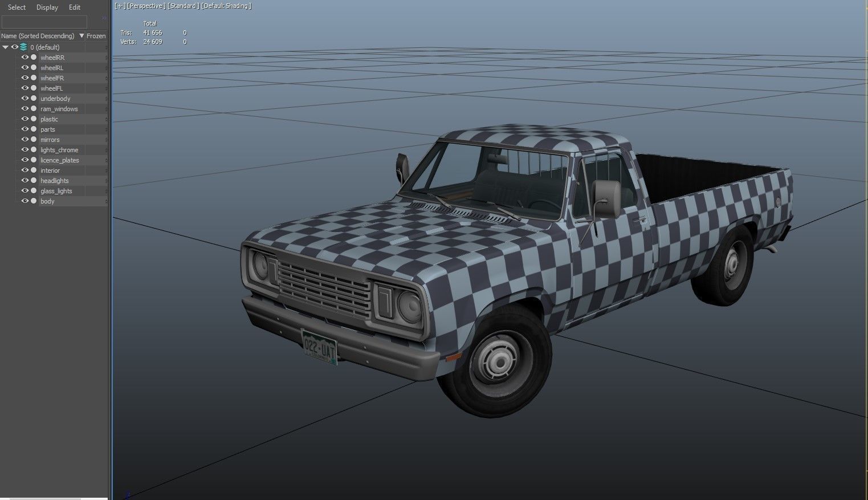This screenshot has height=500, width=868.
Task: Toggle ram_windows visibility eye
Action: 25,109
